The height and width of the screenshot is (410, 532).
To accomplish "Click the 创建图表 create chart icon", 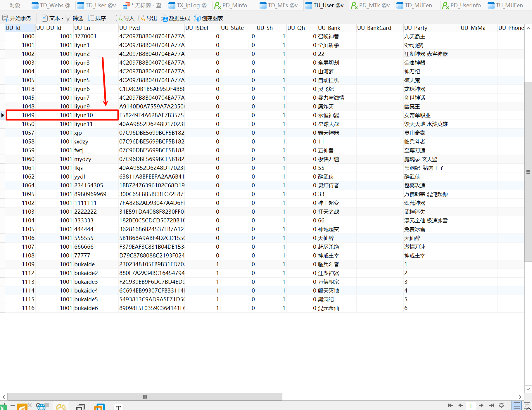I will pos(197,18).
